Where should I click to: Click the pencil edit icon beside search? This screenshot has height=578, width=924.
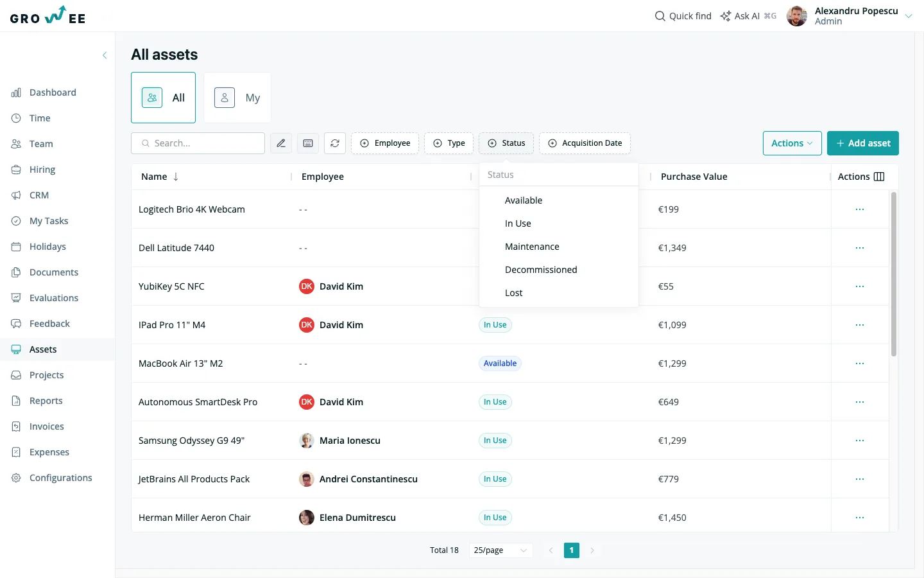tap(281, 143)
